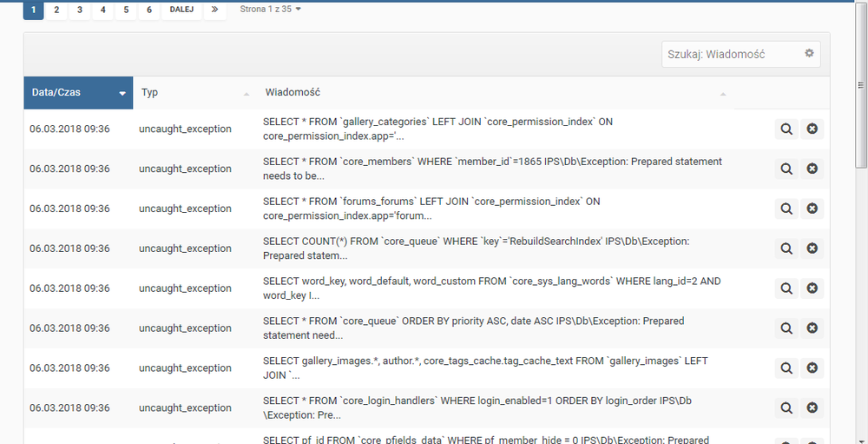Open magnifier for RebuildSearchIndex log row
The image size is (868, 444).
coord(786,249)
